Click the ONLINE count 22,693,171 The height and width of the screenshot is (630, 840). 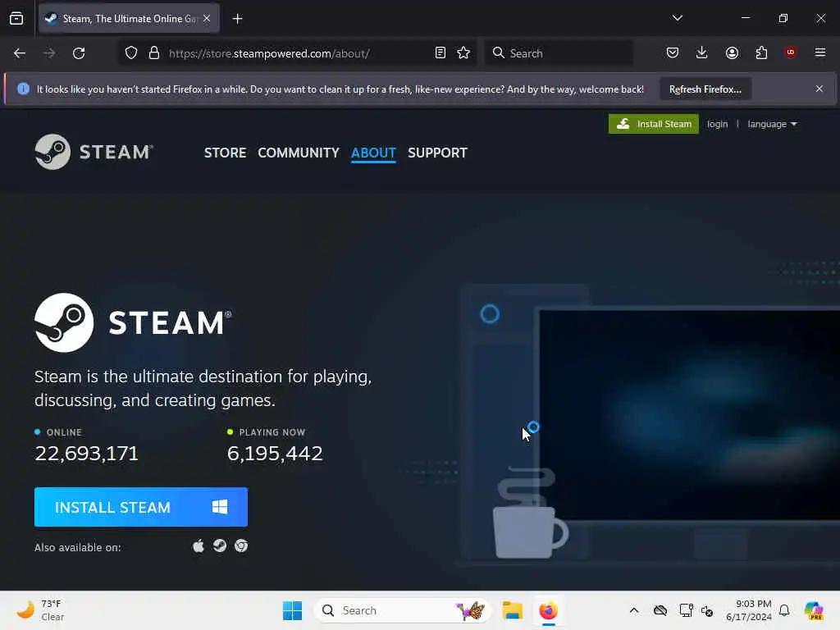(86, 454)
